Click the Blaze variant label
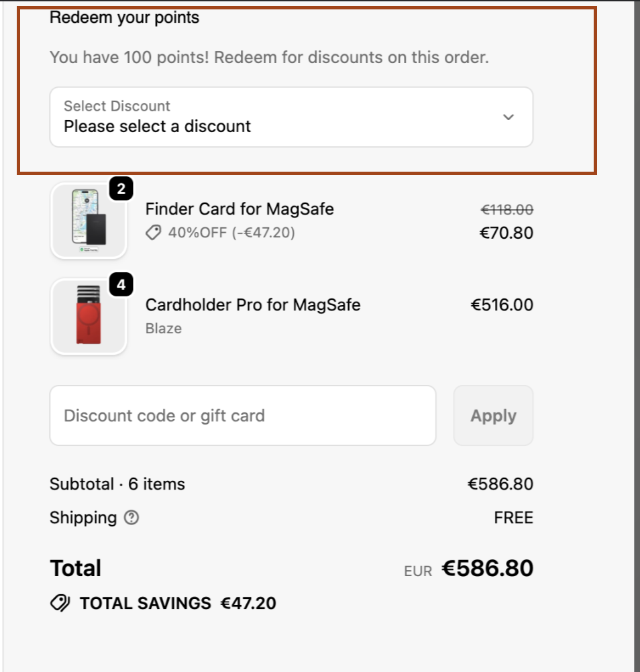The image size is (640, 672). [164, 329]
